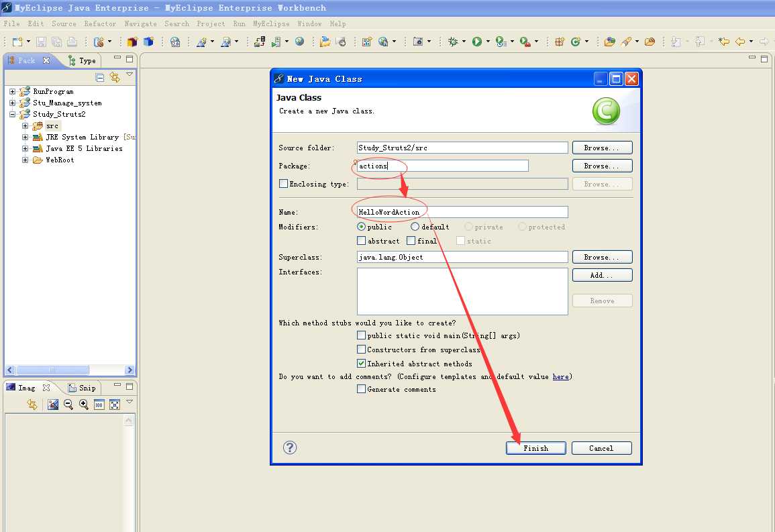Viewport: 775px width, 532px height.
Task: Click the green New Java Class icon
Action: (575, 42)
